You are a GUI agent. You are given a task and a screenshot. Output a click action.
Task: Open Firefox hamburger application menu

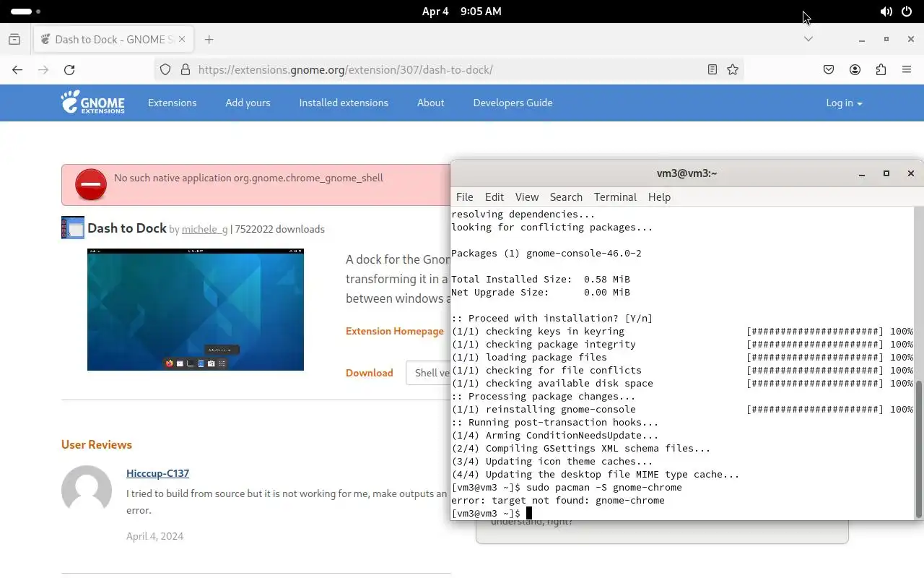click(x=907, y=70)
